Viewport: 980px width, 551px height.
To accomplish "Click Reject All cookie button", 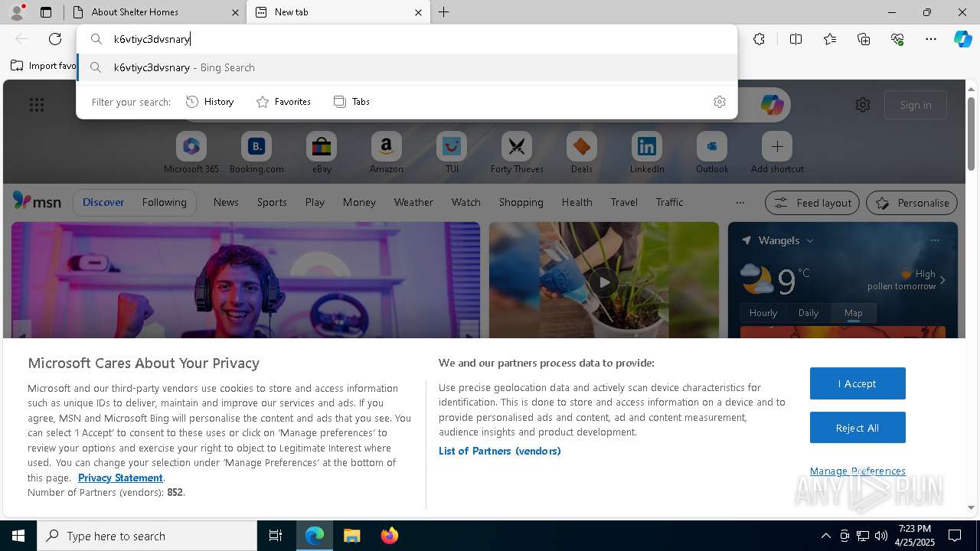I will (x=857, y=428).
